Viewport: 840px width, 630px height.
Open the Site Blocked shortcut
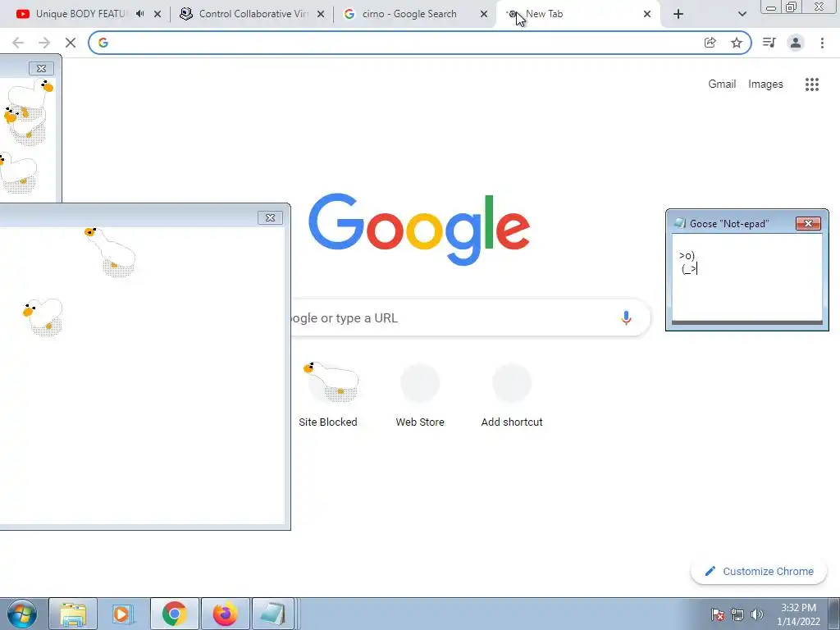[328, 395]
